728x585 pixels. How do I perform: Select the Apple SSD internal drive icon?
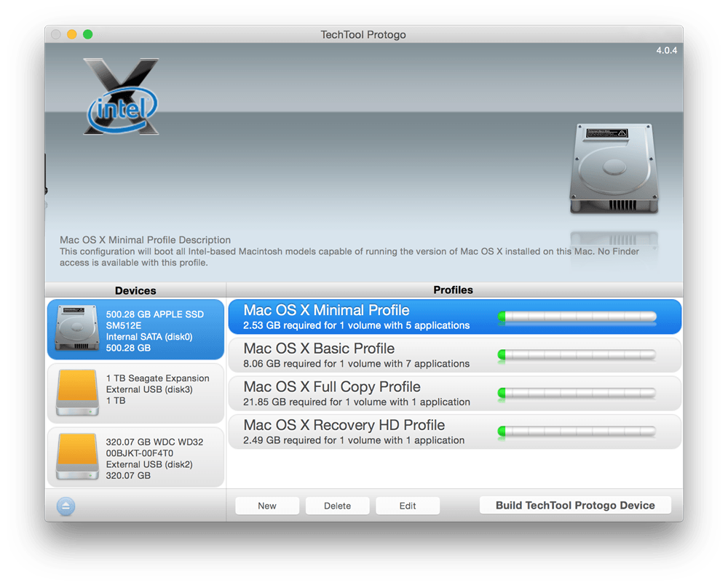(76, 328)
